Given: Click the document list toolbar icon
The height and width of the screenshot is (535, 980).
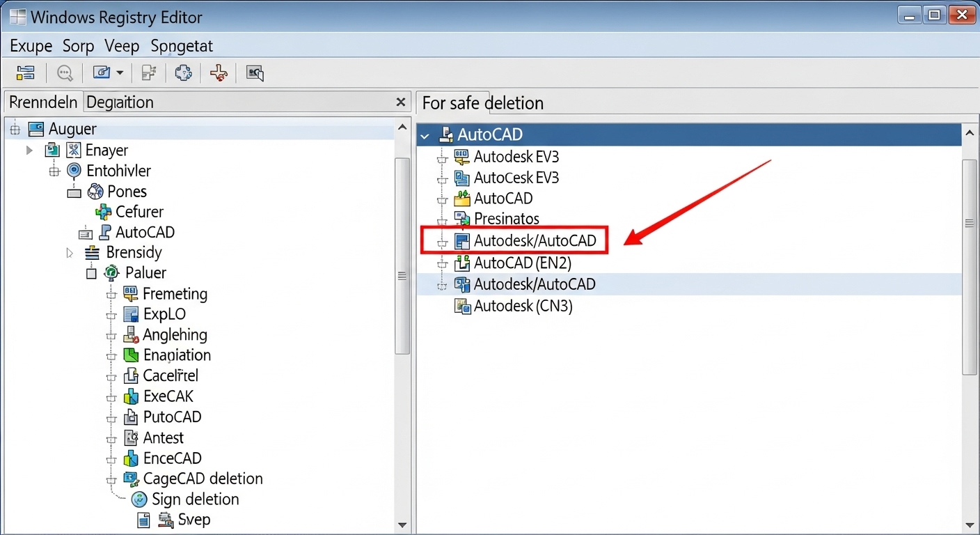Looking at the screenshot, I should [x=148, y=72].
